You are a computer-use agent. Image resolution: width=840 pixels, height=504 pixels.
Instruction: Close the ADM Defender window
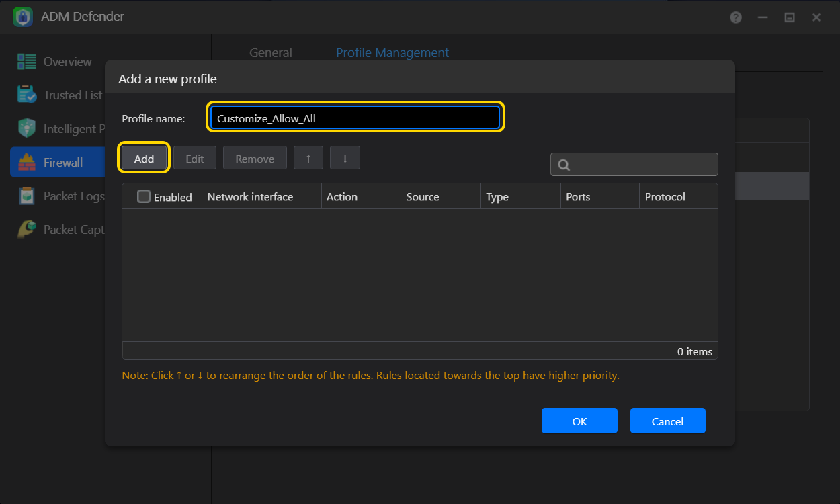point(816,17)
